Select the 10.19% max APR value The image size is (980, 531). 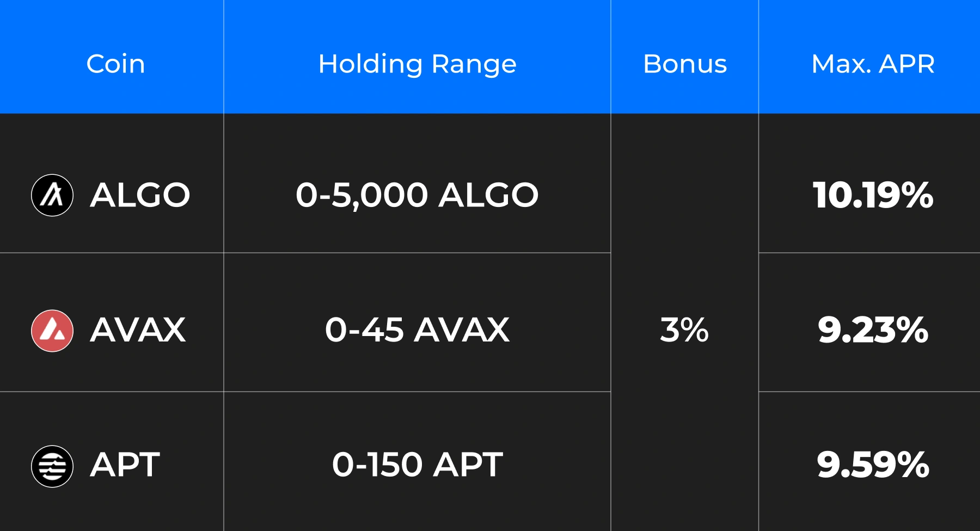pyautogui.click(x=873, y=195)
